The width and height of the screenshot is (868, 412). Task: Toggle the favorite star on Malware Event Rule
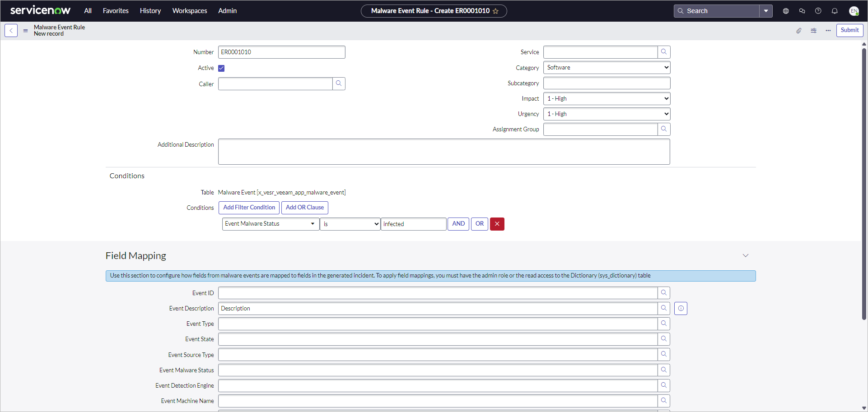point(496,11)
